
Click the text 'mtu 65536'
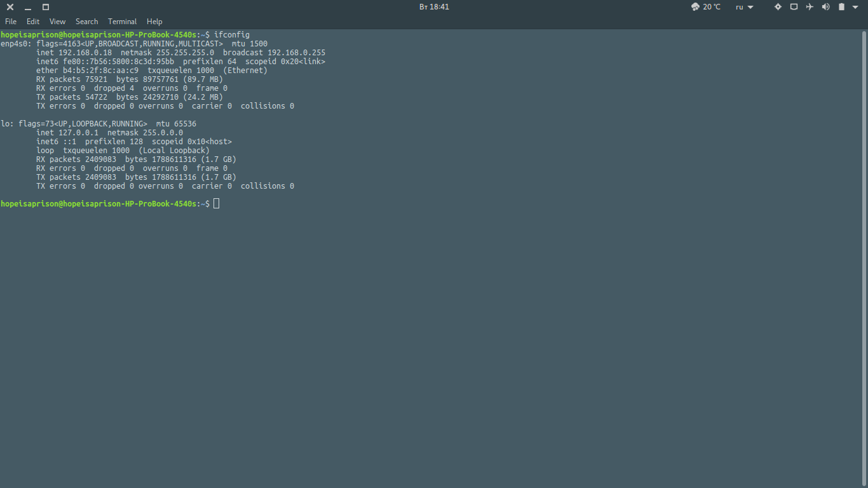pos(176,123)
